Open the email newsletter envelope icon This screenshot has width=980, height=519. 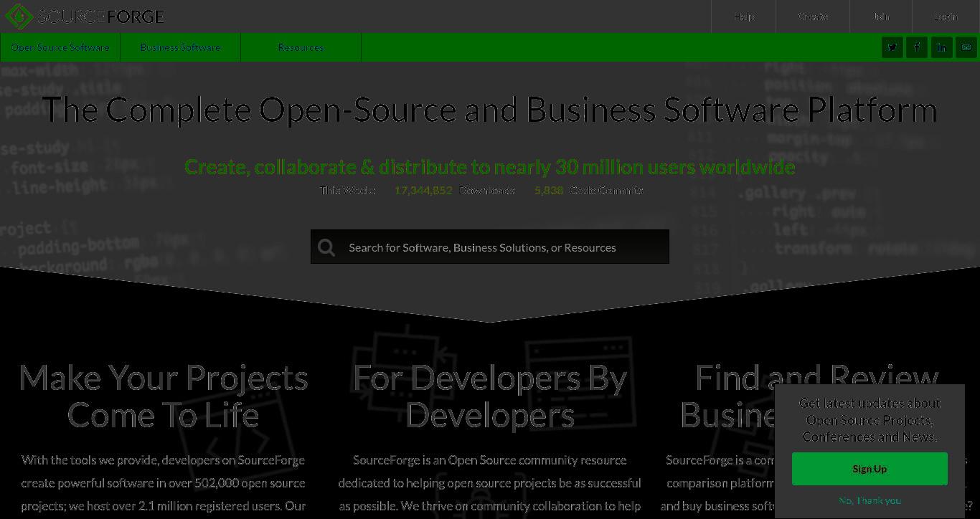pos(966,47)
